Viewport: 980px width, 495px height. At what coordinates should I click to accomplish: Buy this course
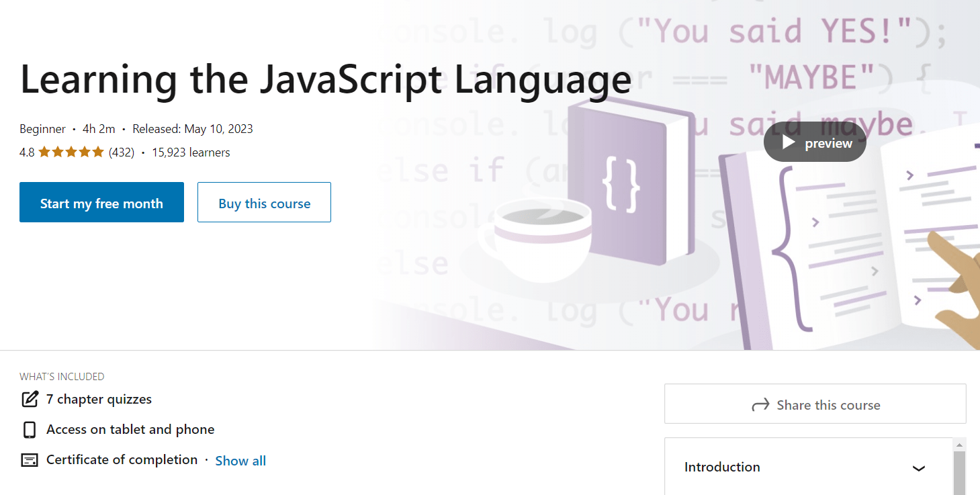coord(263,202)
